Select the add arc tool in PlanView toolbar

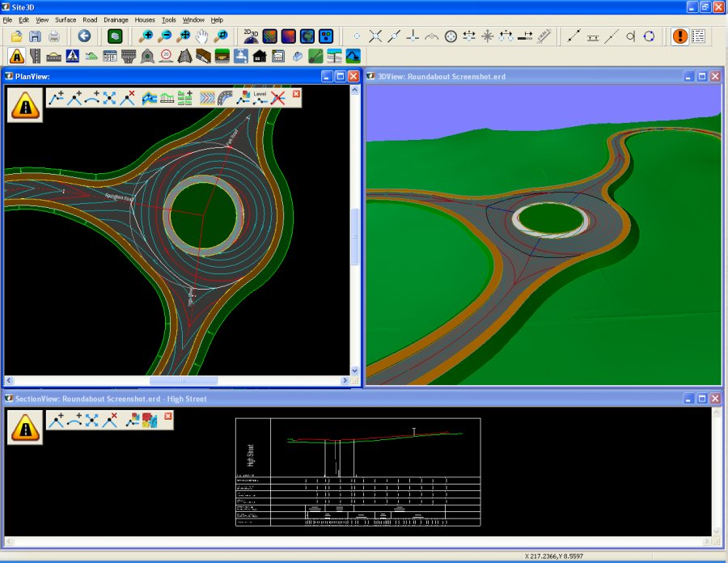92,98
